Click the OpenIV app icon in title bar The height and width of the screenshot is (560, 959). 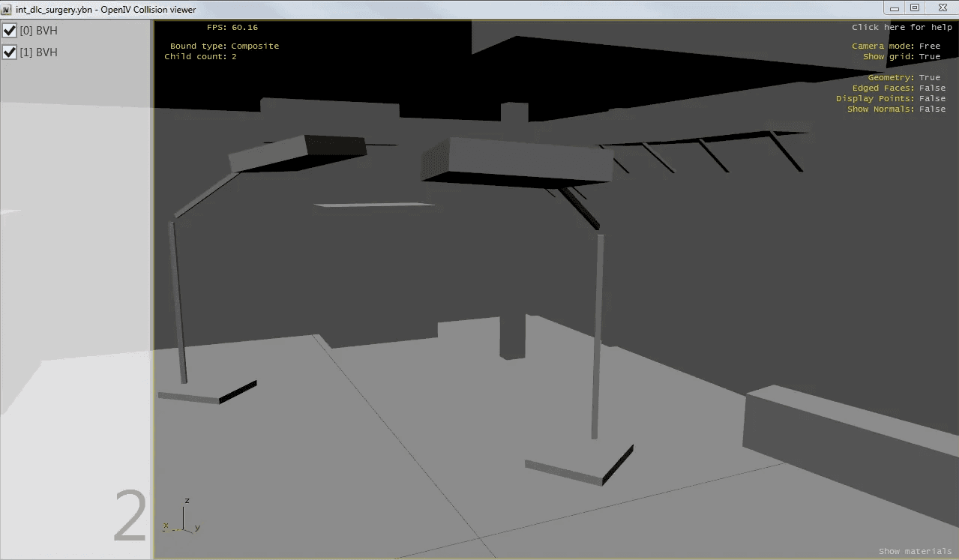[x=7, y=8]
